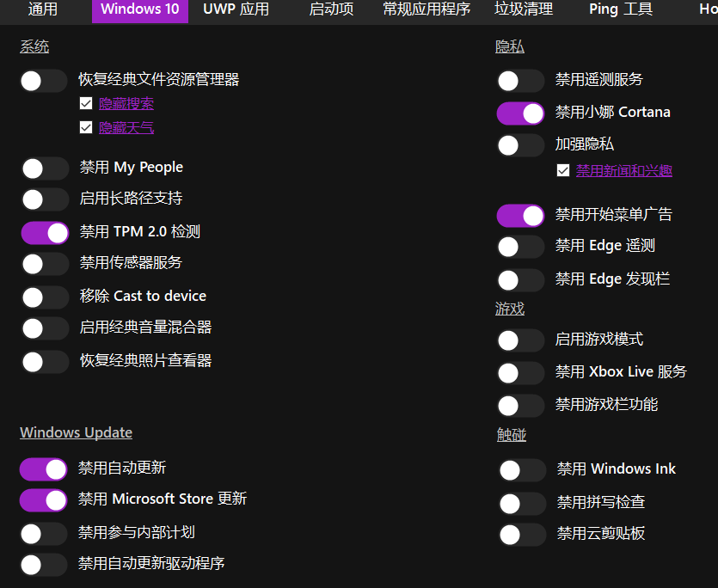This screenshot has height=588, width=718.
Task: Turn off 禁用小娜 Cortana
Action: pos(520,112)
